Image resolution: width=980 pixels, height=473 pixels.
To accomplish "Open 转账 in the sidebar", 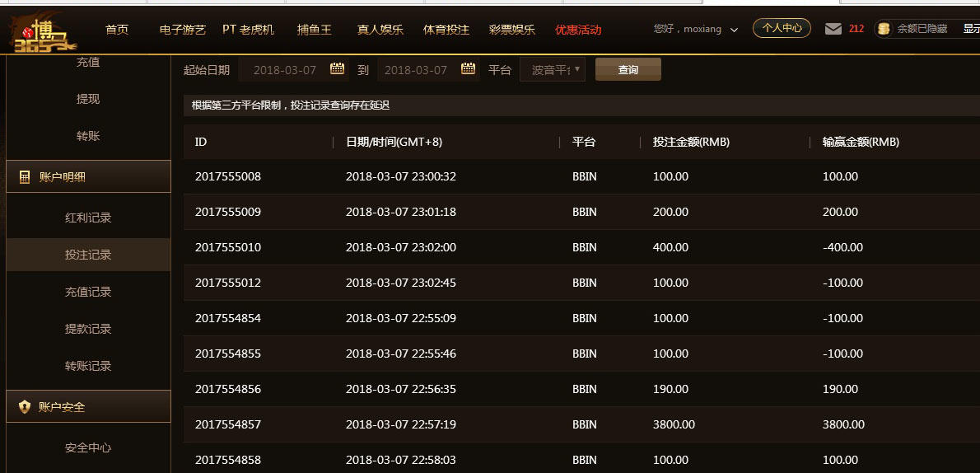I will point(88,136).
